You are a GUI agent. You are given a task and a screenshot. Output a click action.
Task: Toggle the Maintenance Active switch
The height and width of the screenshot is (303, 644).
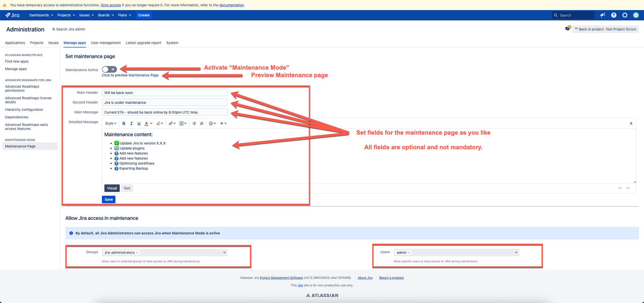109,69
